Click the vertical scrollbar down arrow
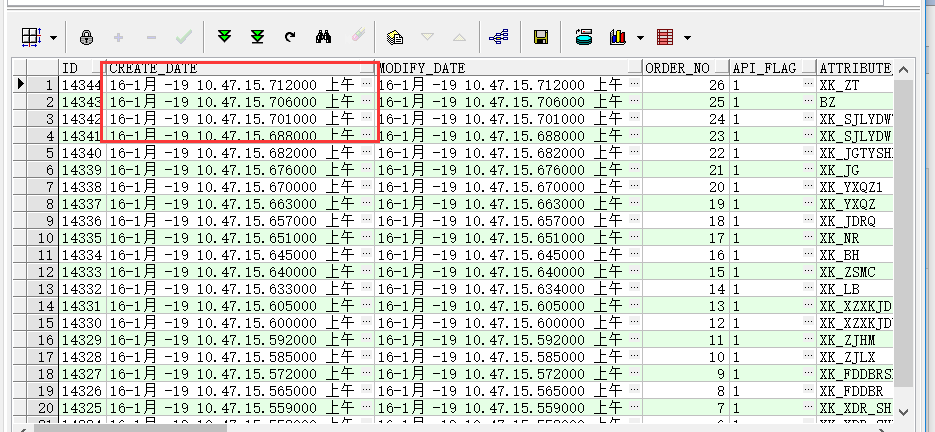The width and height of the screenshot is (935, 432). point(903,412)
